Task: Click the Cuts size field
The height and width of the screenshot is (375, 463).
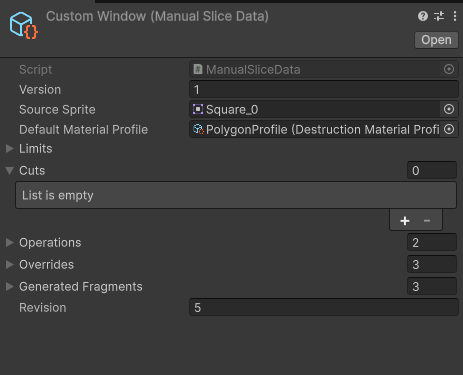Action: 432,170
